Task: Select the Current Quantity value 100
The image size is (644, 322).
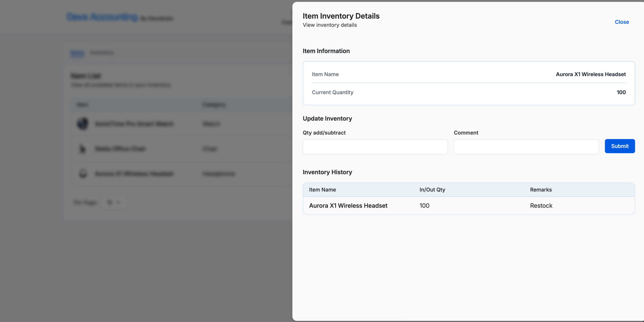Action: 621,92
